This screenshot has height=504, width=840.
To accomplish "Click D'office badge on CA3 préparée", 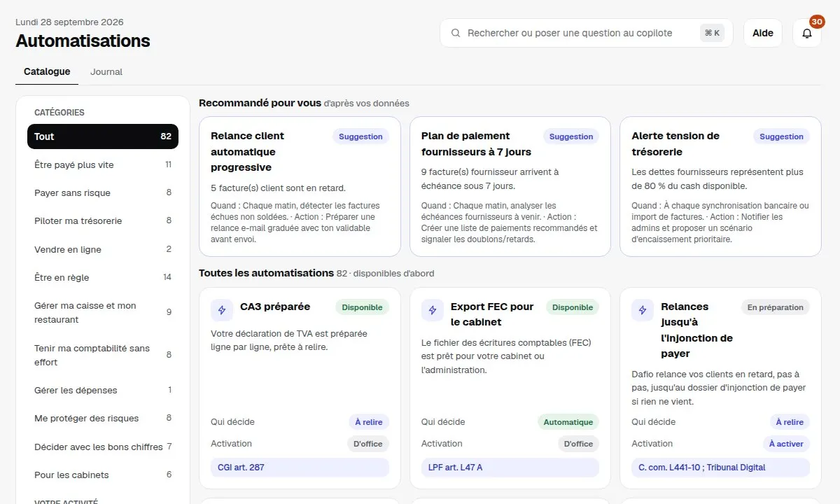I will (368, 444).
